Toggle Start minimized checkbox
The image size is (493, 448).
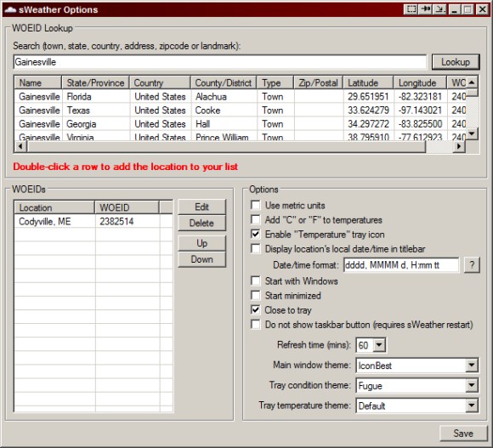(256, 295)
